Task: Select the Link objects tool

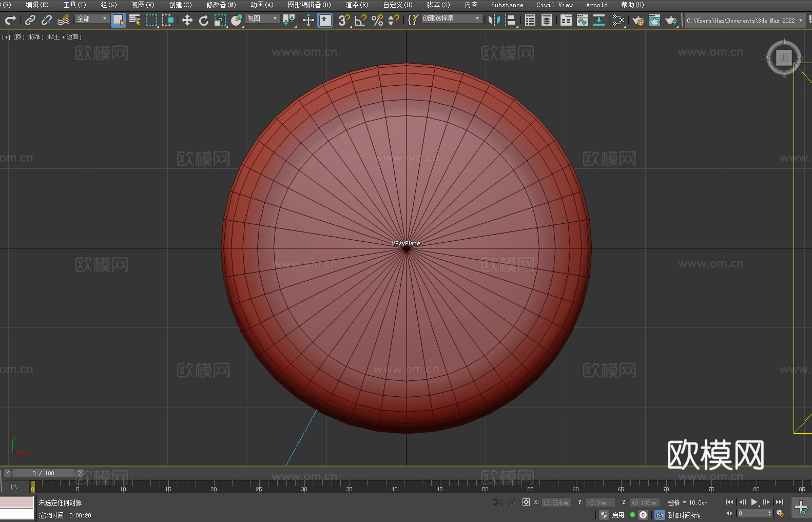Action: pyautogui.click(x=30, y=20)
